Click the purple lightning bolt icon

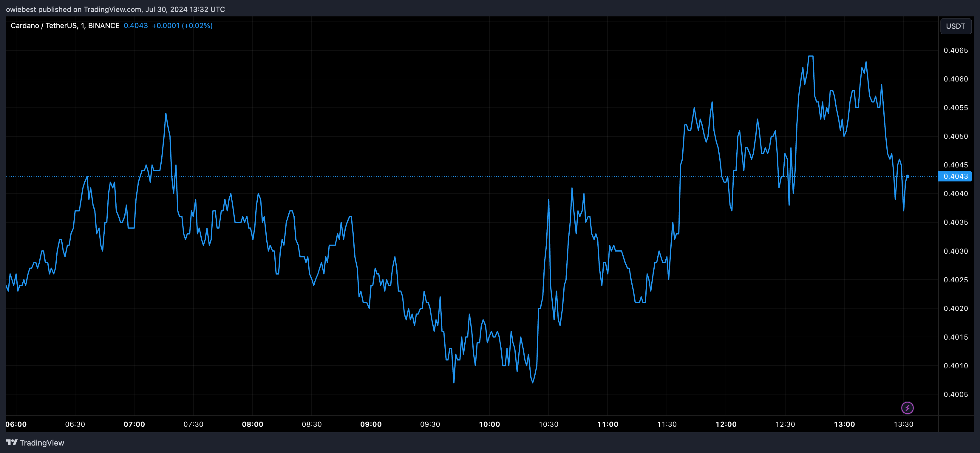907,408
